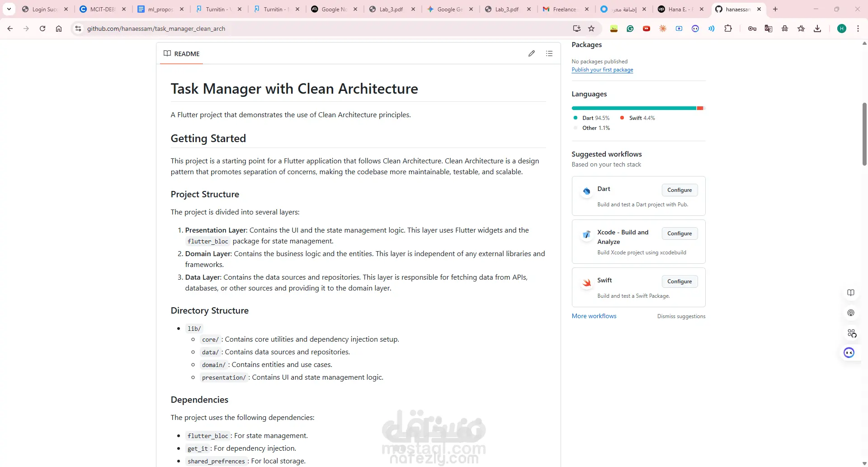Screen dimensions: 868x467
Task: Open the browser home page
Action: [x=59, y=29]
